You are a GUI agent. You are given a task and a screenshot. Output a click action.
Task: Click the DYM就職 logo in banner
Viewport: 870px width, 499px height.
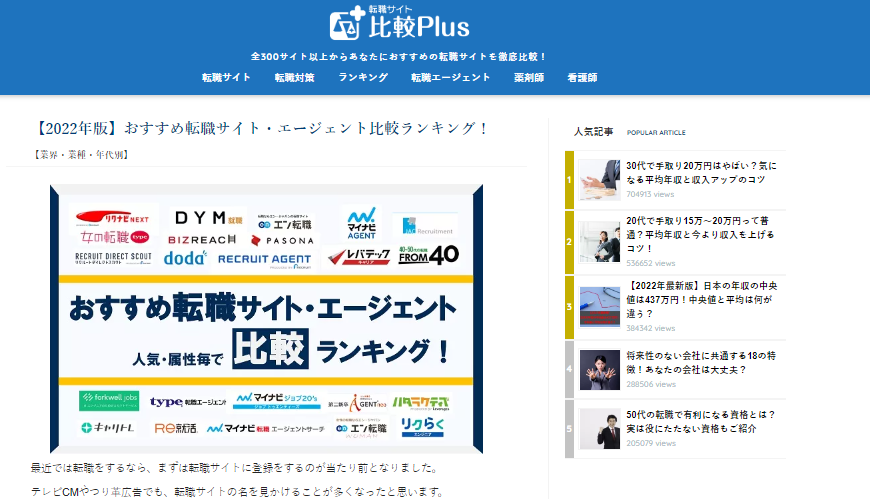(209, 218)
